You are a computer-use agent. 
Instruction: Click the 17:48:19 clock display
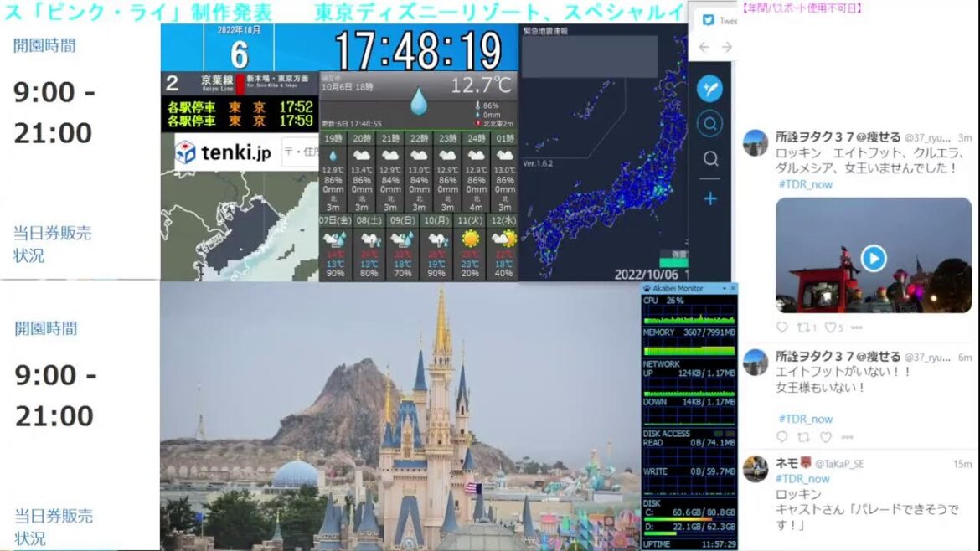pyautogui.click(x=418, y=50)
